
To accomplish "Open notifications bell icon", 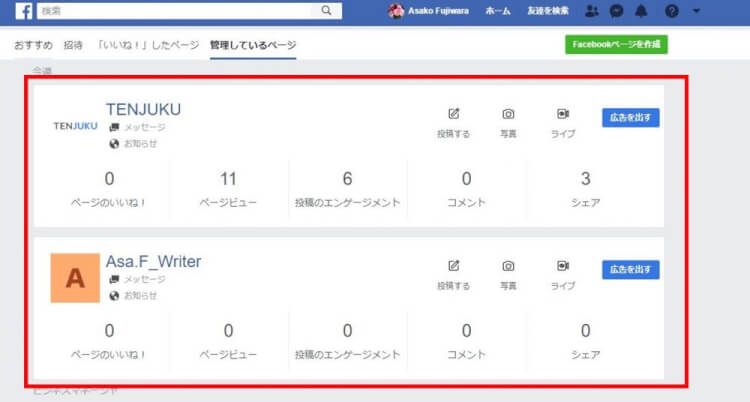I will [641, 11].
